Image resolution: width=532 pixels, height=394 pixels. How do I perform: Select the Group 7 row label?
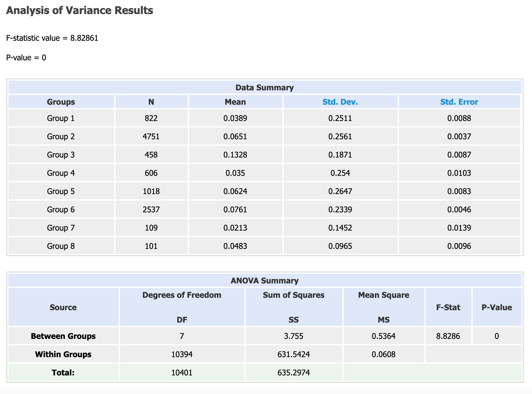click(x=61, y=228)
